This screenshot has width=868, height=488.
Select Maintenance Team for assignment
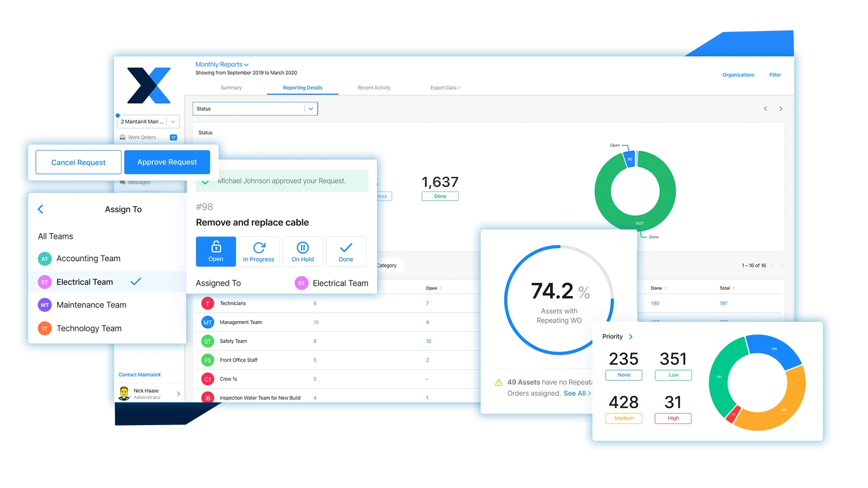tap(91, 305)
